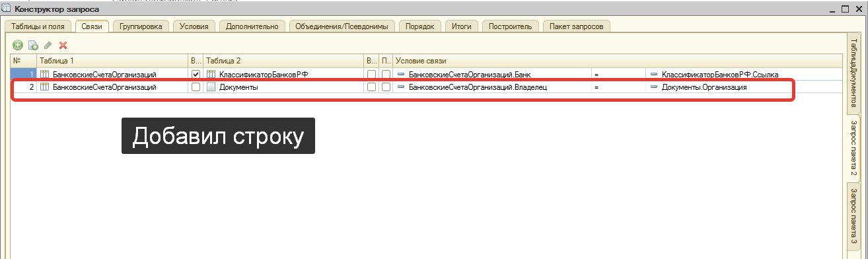Image resolution: width=868 pixels, height=259 pixels.
Task: Click the Таблица 1 column header
Action: 113,61
